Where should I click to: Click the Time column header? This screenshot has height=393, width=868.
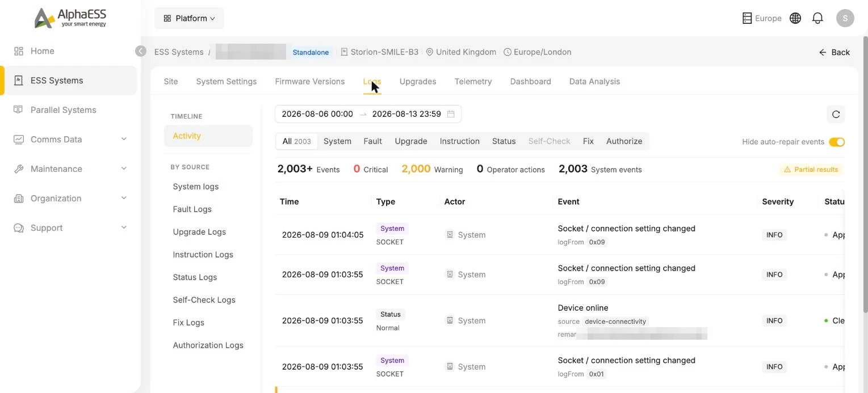coord(290,202)
